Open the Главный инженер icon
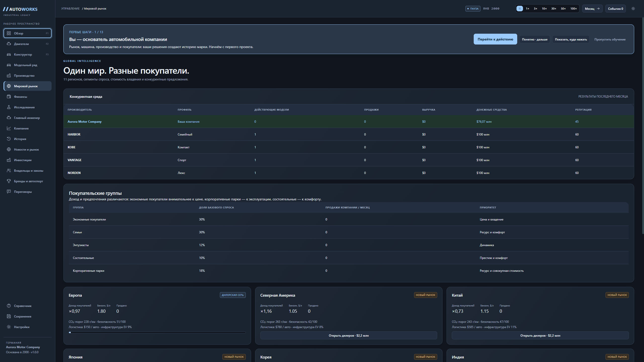Screen dimensions: 644x362 9,118
